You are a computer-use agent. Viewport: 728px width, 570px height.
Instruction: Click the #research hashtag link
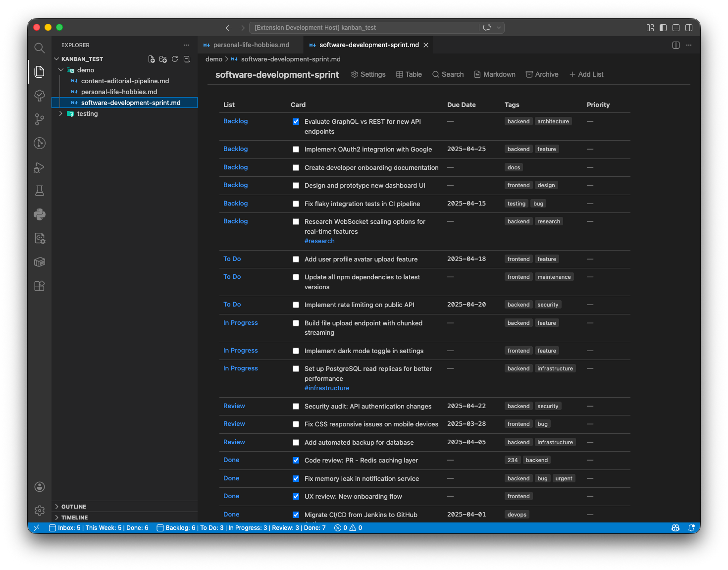(x=319, y=241)
